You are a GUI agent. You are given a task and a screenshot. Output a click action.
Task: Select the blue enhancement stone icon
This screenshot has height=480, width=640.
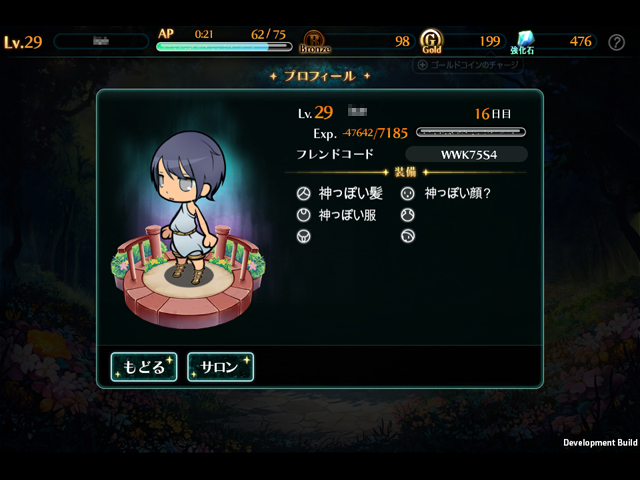(525, 40)
